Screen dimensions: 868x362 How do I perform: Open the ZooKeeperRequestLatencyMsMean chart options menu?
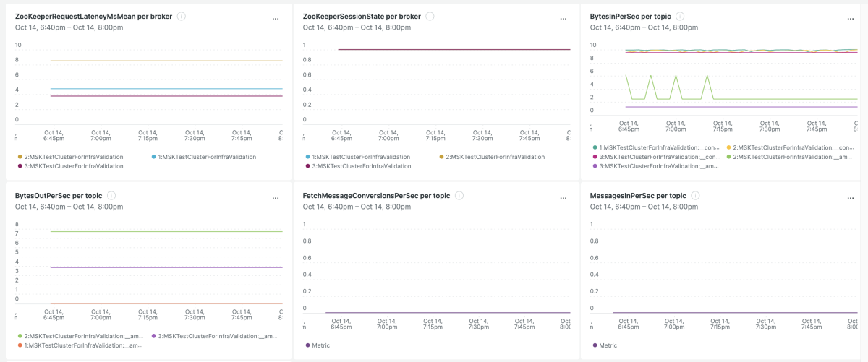[x=276, y=19]
